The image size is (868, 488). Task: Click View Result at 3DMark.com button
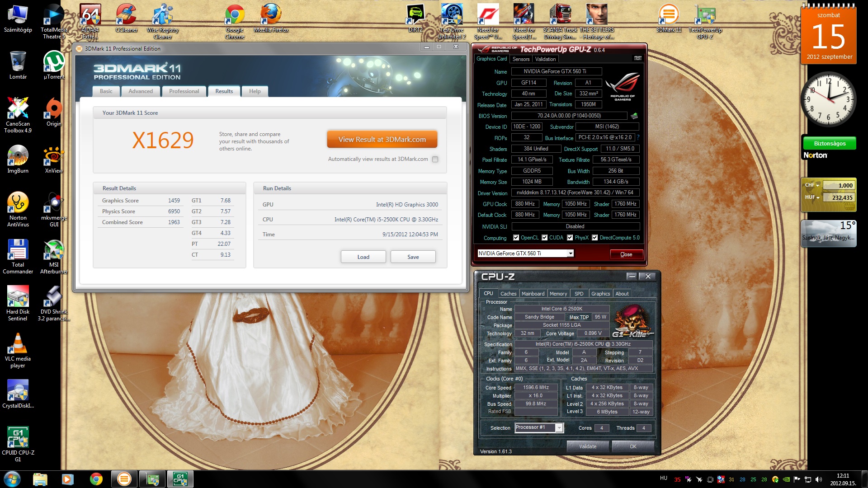click(382, 140)
